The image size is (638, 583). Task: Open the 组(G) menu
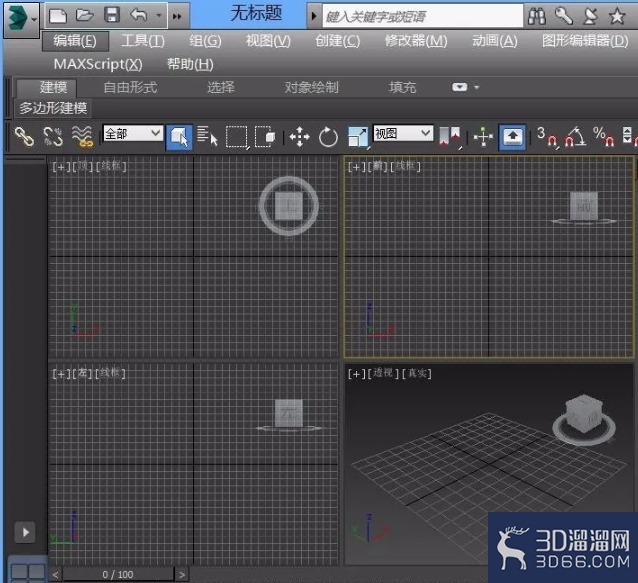point(205,41)
